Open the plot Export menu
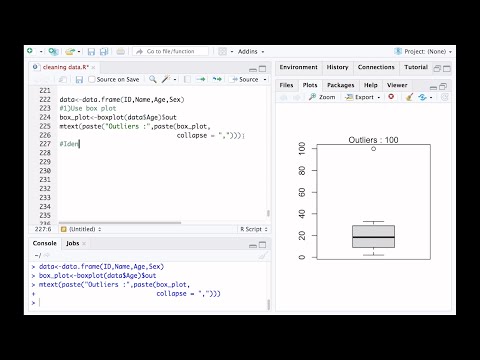This screenshot has height=360, width=480. coord(363,97)
